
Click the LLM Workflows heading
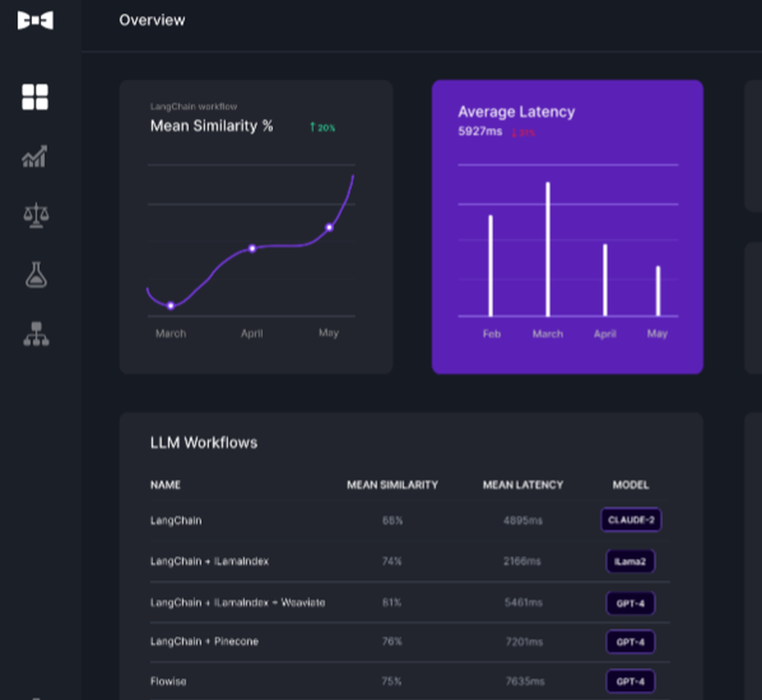click(203, 443)
